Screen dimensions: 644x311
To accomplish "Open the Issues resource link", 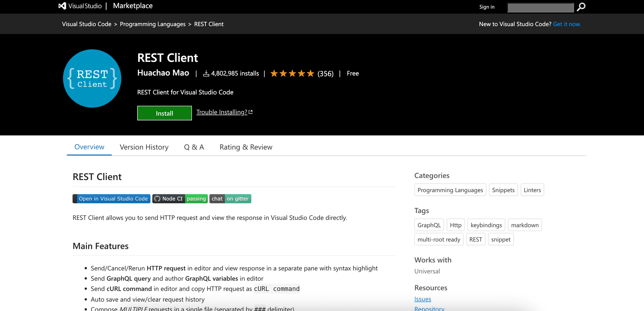I will 422,299.
